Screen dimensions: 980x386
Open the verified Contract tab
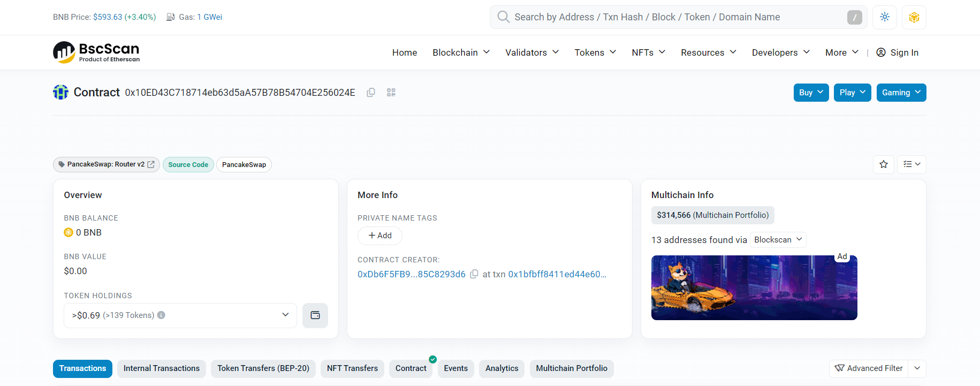click(x=411, y=368)
